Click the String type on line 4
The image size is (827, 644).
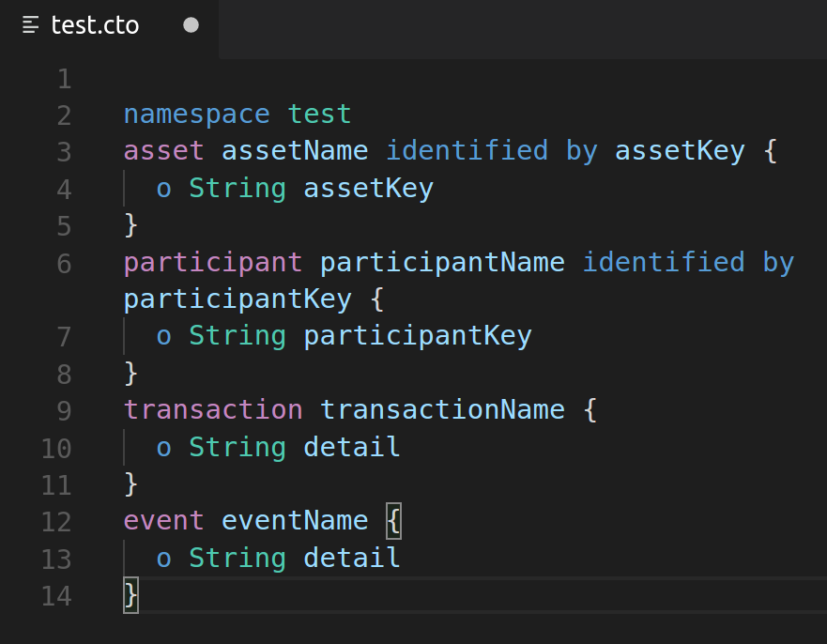[x=237, y=188]
